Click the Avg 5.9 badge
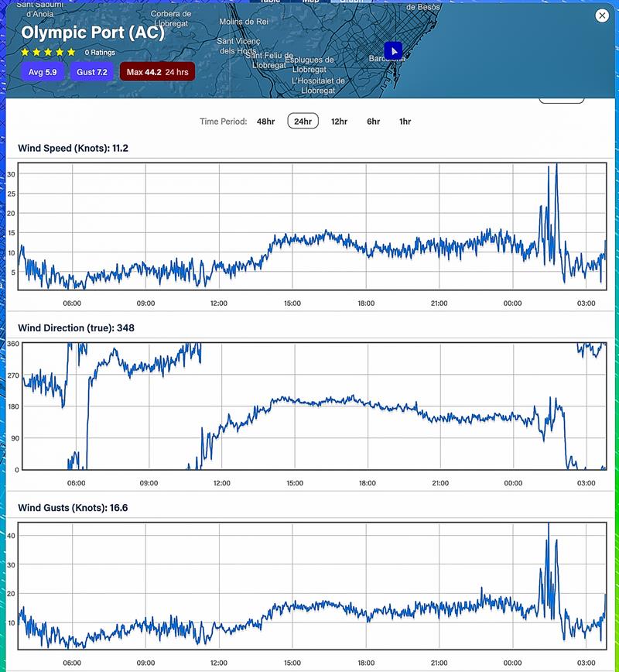 pos(43,72)
